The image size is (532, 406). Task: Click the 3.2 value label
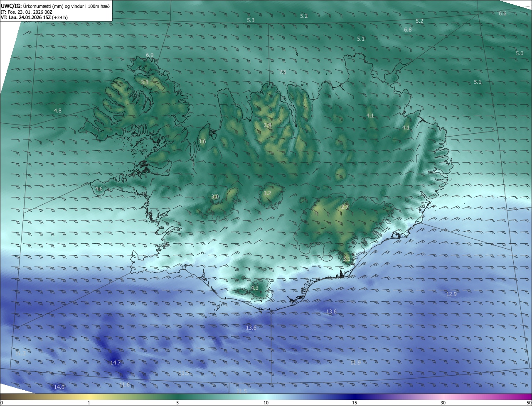pos(267,193)
